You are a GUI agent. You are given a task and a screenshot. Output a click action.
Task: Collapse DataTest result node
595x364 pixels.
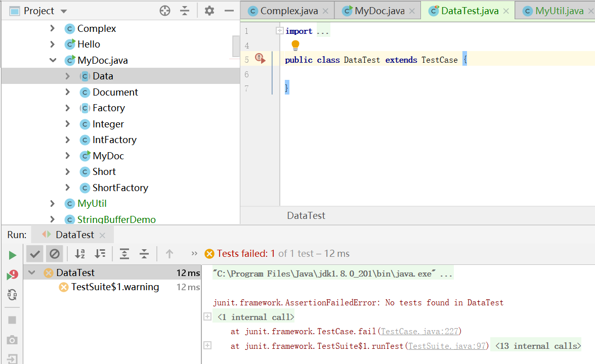point(32,272)
